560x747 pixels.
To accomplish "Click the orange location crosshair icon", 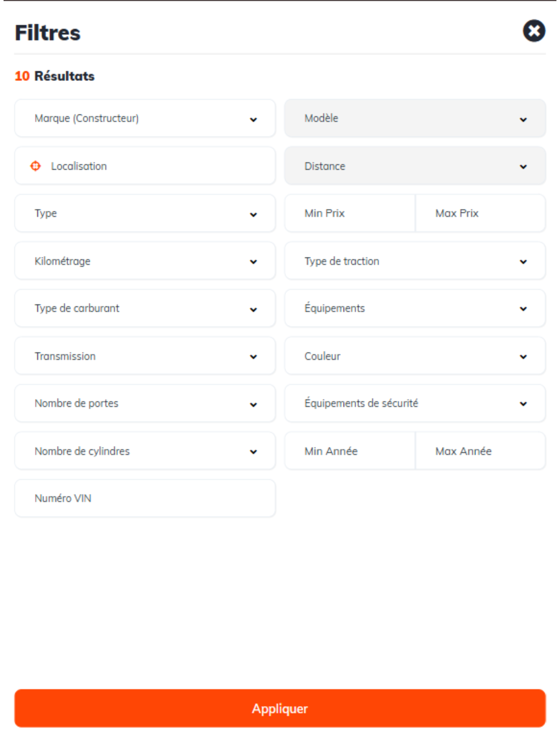I will click(36, 166).
